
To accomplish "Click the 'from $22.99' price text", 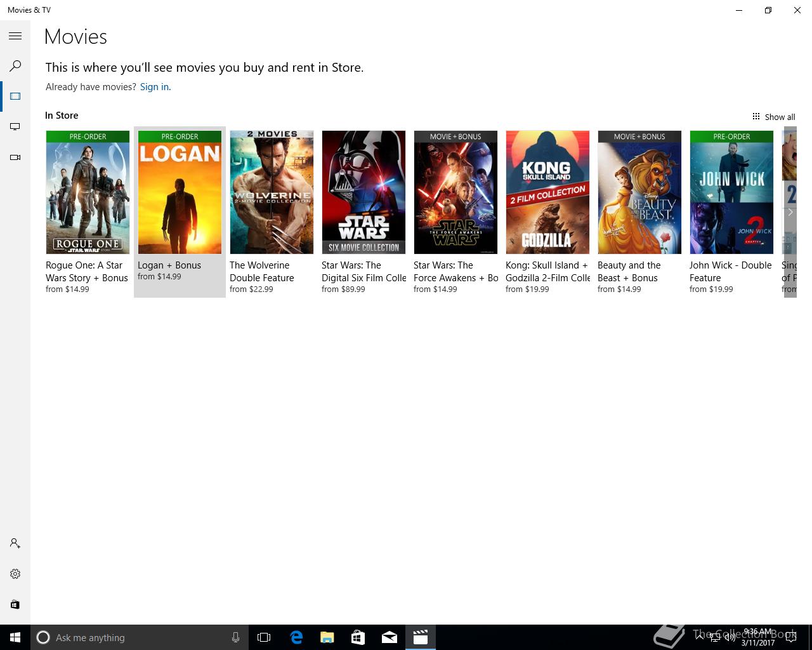I will click(x=251, y=289).
